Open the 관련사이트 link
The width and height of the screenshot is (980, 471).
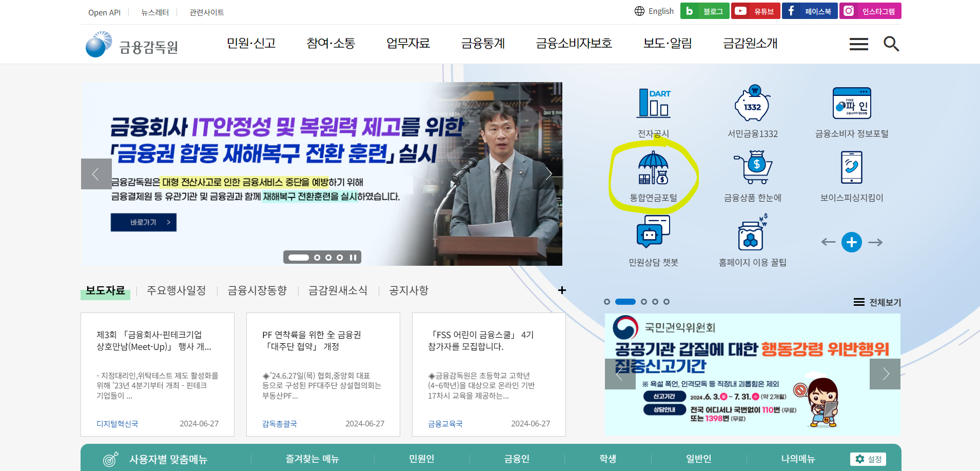[x=207, y=12]
